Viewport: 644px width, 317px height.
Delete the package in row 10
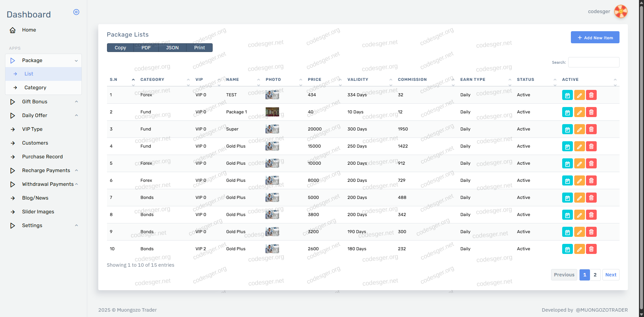click(591, 249)
